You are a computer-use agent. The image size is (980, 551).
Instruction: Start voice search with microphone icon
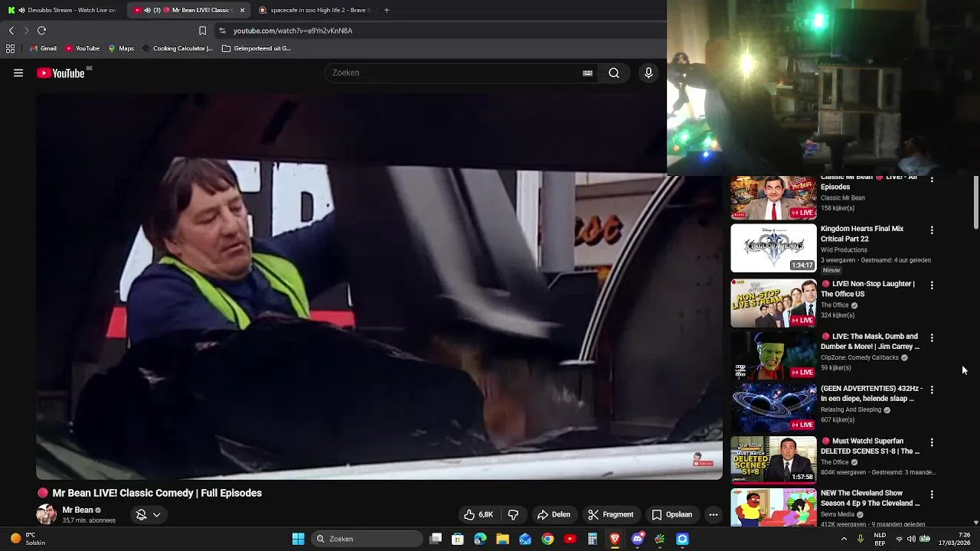(x=648, y=73)
